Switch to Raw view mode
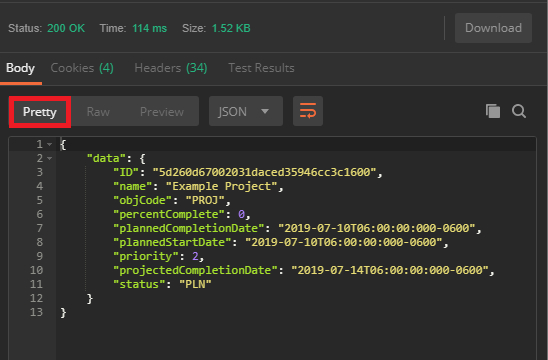The image size is (548, 360). (98, 112)
